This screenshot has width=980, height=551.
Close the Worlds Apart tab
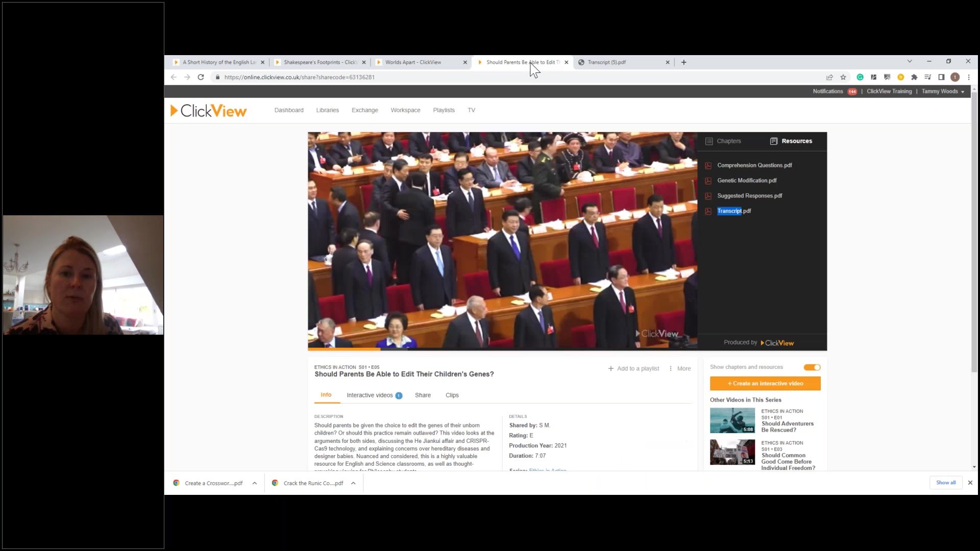[x=465, y=62]
